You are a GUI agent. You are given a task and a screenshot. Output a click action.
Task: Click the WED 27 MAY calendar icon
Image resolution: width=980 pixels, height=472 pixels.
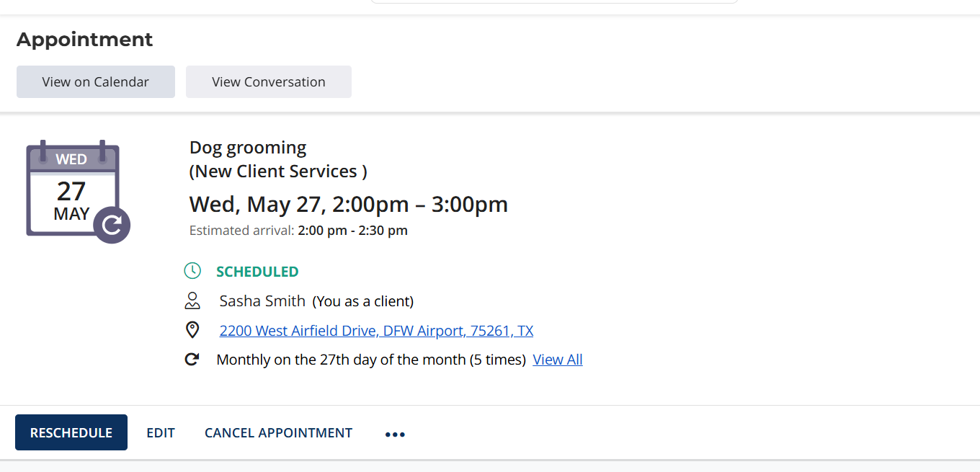point(73,188)
